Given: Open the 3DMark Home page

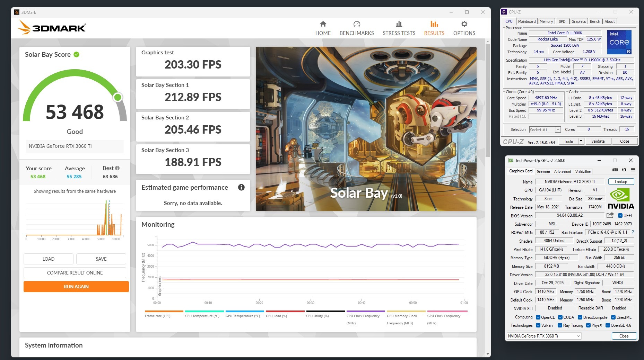Looking at the screenshot, I should point(323,28).
